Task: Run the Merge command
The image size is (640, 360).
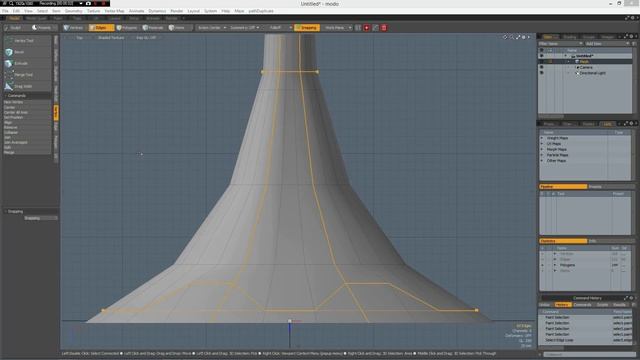Action: click(x=27, y=152)
